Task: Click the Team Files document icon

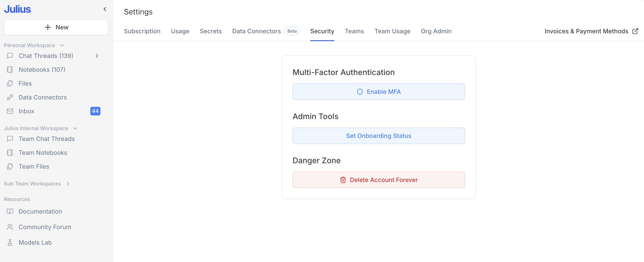Action: point(10,166)
